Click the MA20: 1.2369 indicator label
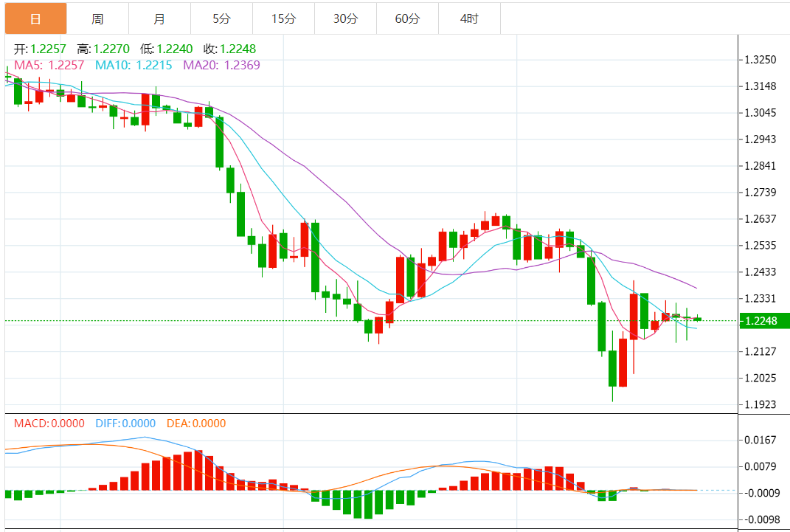 pos(222,65)
